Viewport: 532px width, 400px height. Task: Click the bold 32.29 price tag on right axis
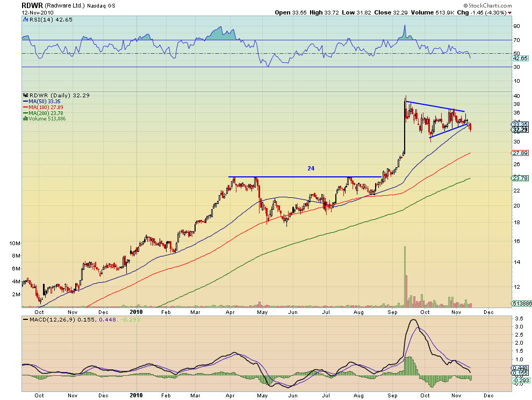(520, 130)
